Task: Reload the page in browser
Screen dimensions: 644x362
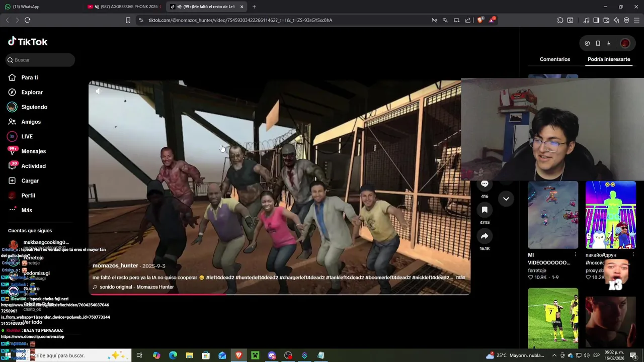Action: 27,20
